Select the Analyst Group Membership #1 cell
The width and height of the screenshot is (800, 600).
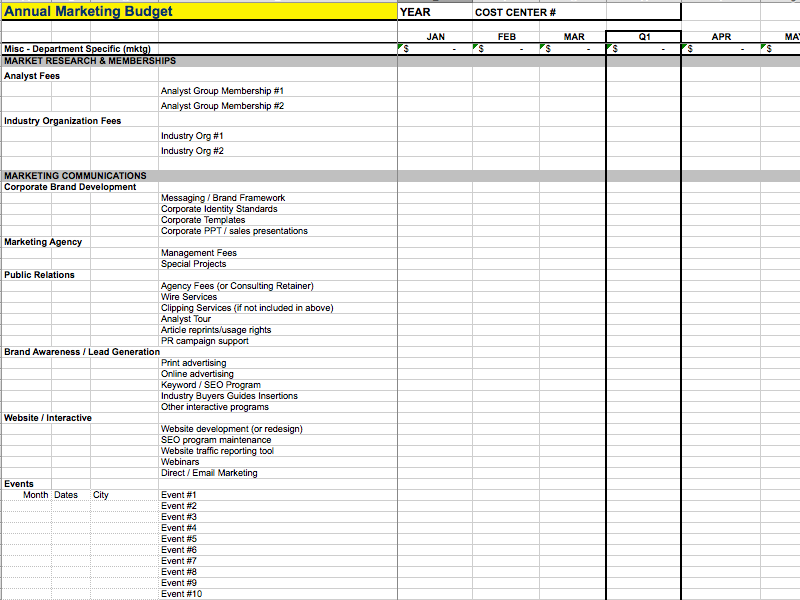click(x=222, y=91)
